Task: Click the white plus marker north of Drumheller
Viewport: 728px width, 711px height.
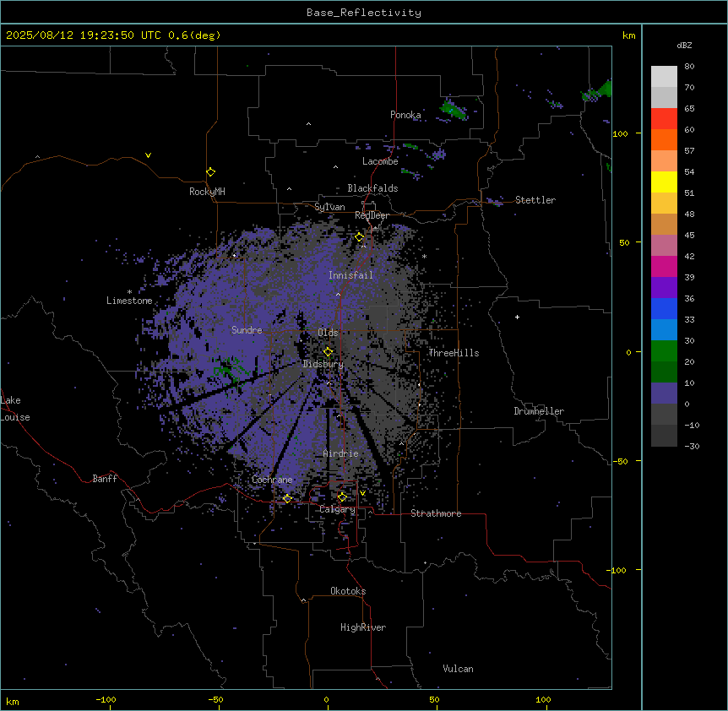Action: (517, 317)
